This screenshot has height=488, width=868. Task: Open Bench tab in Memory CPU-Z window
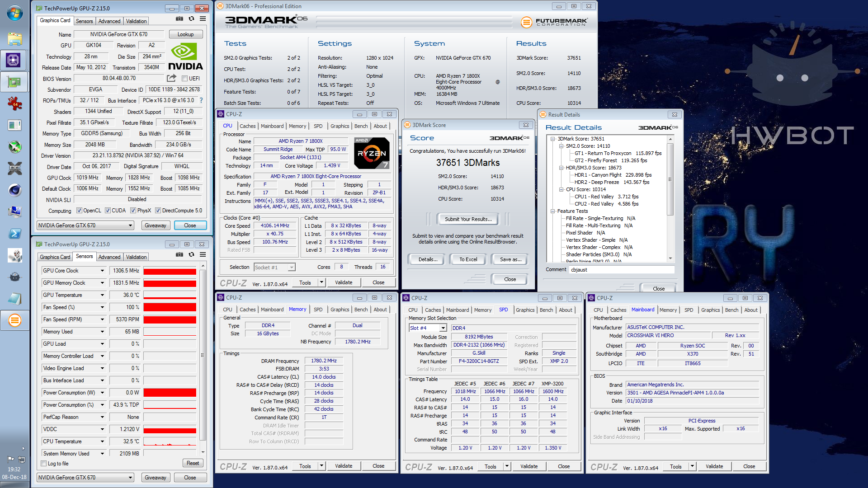coord(361,310)
